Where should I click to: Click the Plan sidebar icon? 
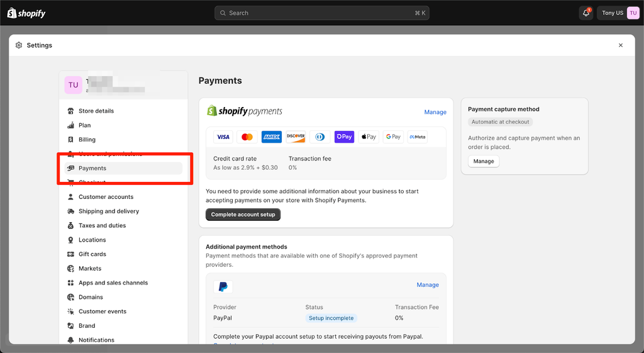70,125
